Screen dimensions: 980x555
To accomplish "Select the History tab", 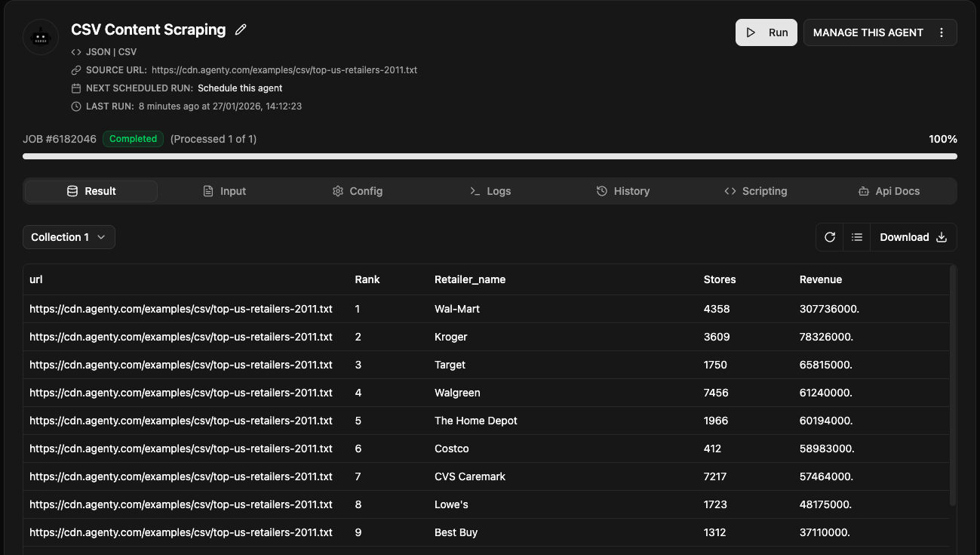I will click(x=623, y=191).
